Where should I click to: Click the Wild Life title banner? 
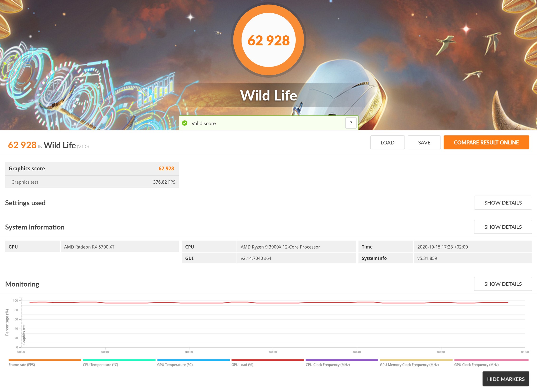tap(268, 96)
